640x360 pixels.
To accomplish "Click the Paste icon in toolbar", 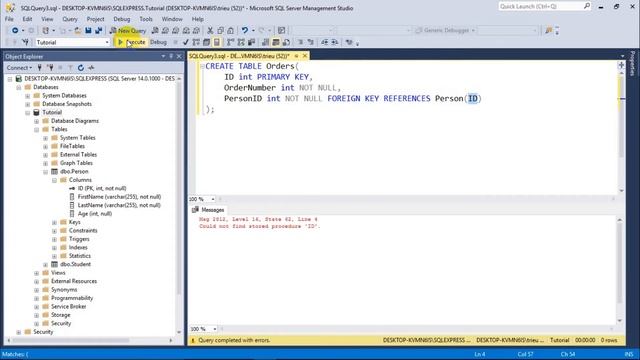I will click(x=231, y=31).
